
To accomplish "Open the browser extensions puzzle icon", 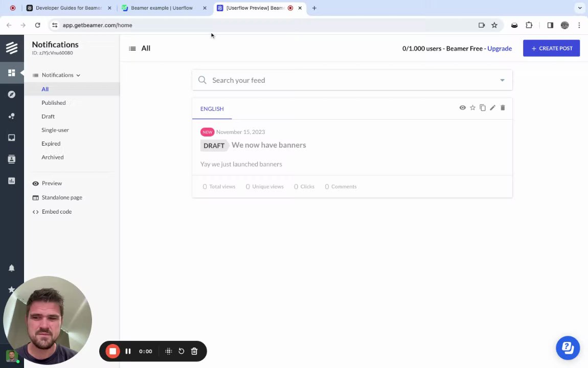I will (529, 25).
